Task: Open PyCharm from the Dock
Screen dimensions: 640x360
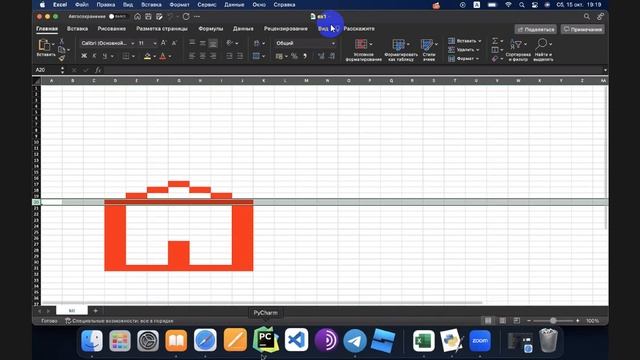Action: click(266, 340)
